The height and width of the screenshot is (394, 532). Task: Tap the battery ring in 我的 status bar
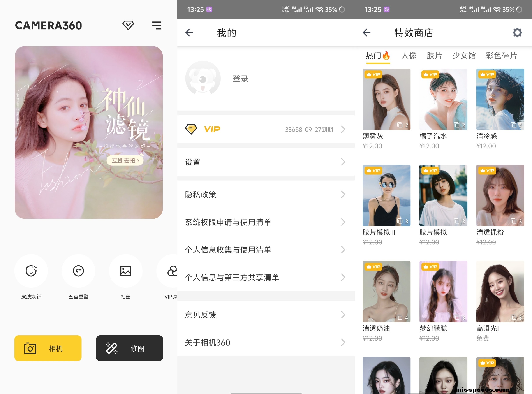(342, 10)
